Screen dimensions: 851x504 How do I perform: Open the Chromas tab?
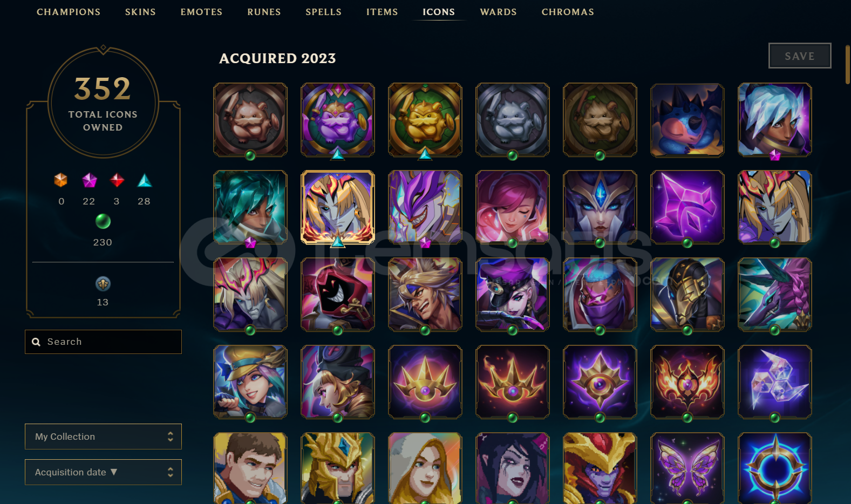click(x=568, y=12)
